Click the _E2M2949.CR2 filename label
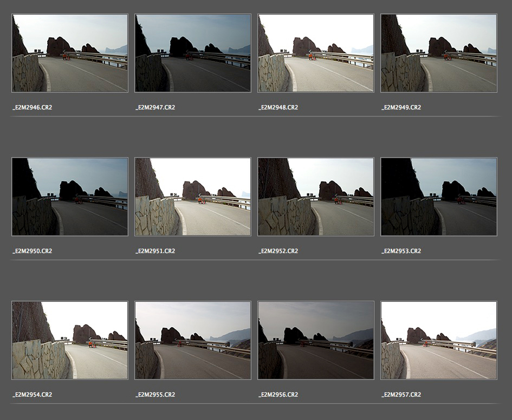Image resolution: width=512 pixels, height=420 pixels. tap(401, 108)
